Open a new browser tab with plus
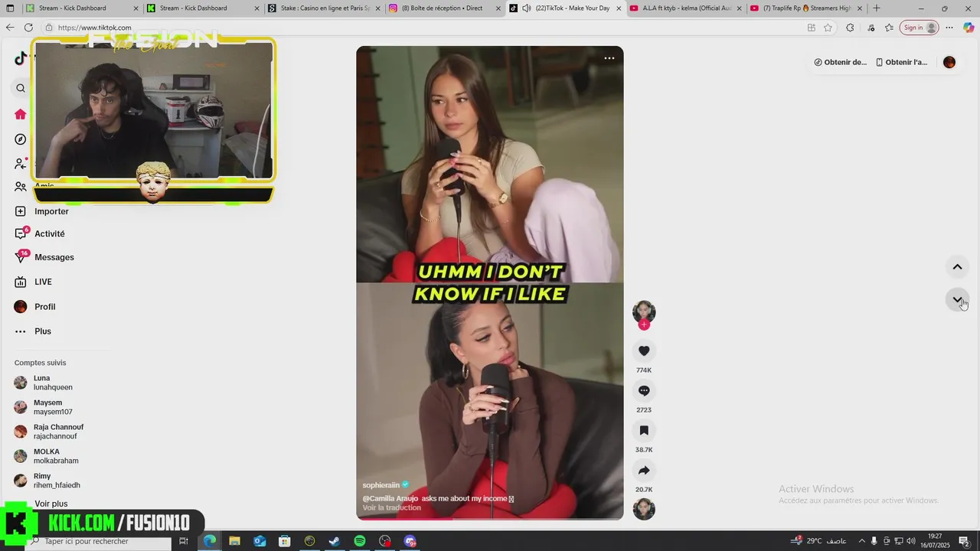The height and width of the screenshot is (551, 980). click(877, 8)
